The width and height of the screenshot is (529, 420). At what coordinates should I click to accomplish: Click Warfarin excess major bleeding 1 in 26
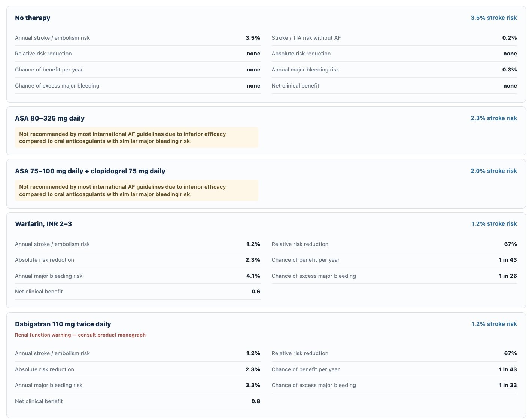pyautogui.click(x=508, y=276)
